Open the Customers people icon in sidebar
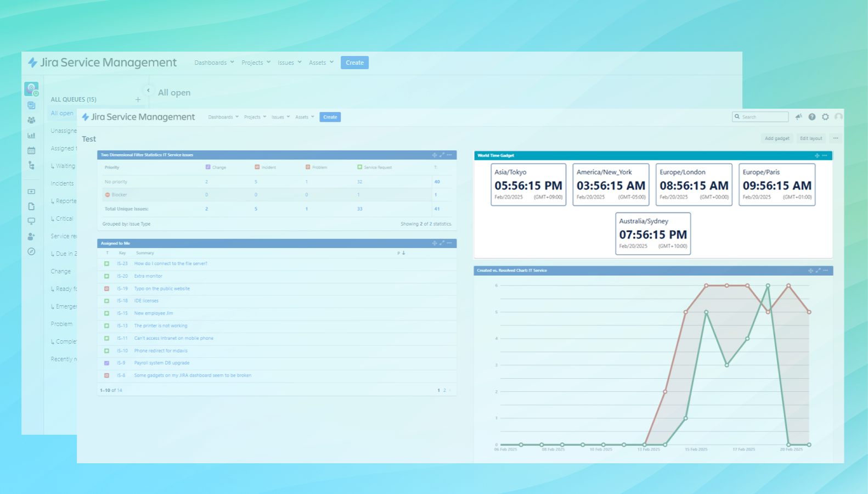Screen dimensions: 868x494 pos(31,120)
